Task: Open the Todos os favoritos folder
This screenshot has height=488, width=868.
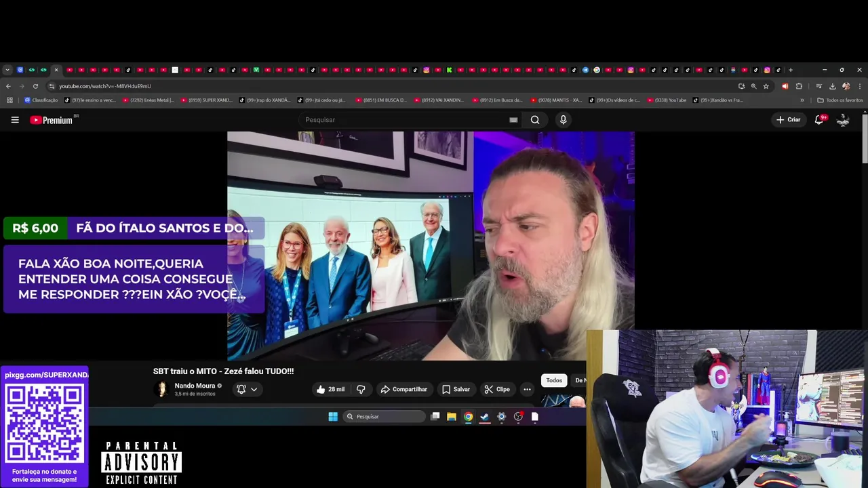Action: [x=840, y=100]
